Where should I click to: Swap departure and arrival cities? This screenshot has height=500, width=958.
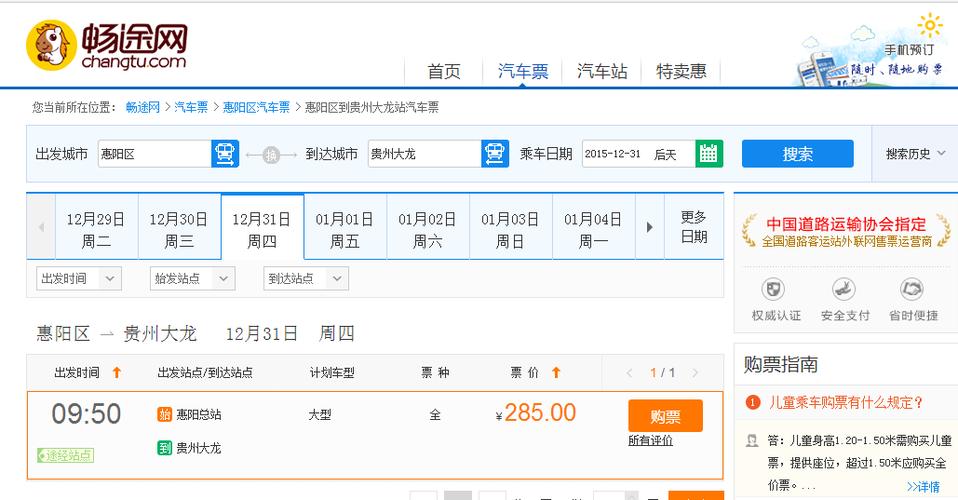(x=271, y=155)
